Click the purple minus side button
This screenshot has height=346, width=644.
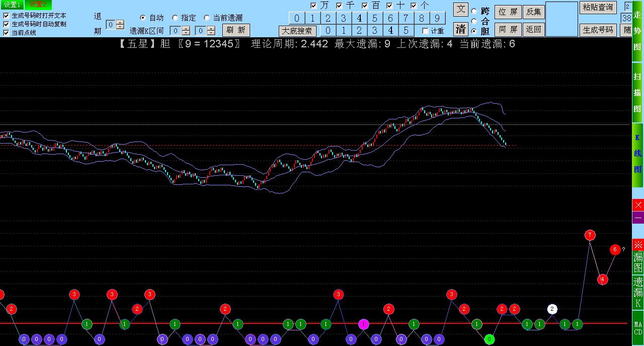(x=638, y=218)
